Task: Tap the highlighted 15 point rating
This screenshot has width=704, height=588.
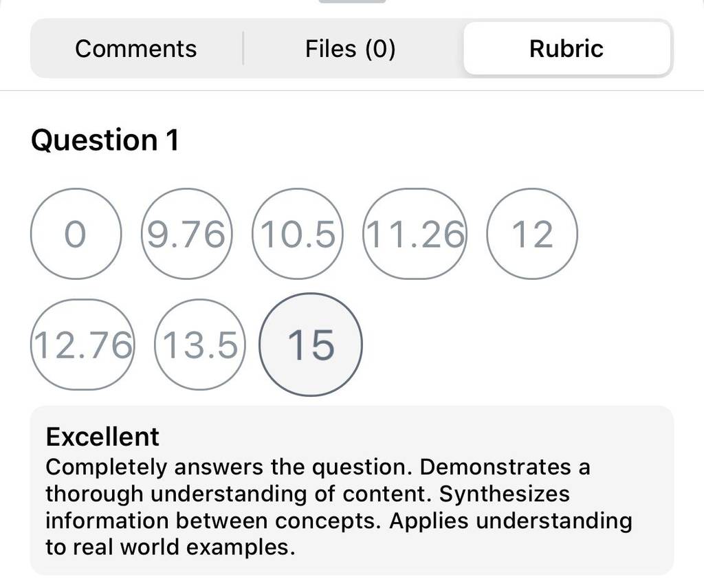Action: [311, 345]
